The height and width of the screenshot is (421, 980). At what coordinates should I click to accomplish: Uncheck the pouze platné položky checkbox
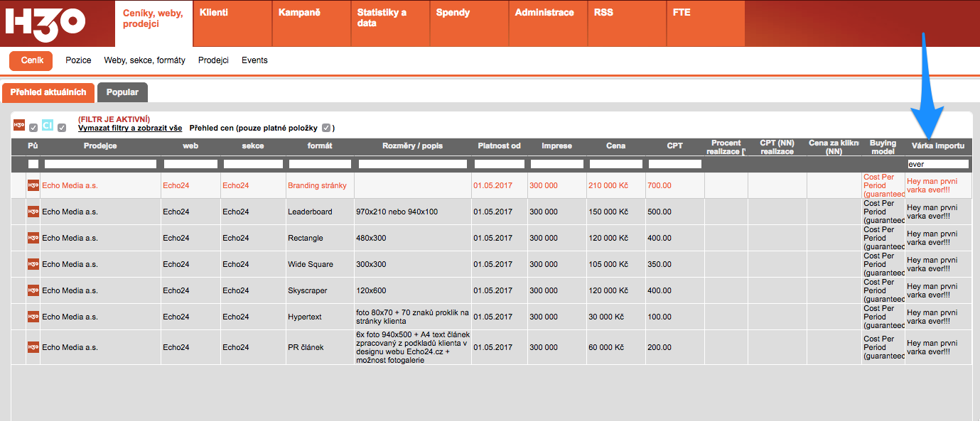[x=326, y=128]
